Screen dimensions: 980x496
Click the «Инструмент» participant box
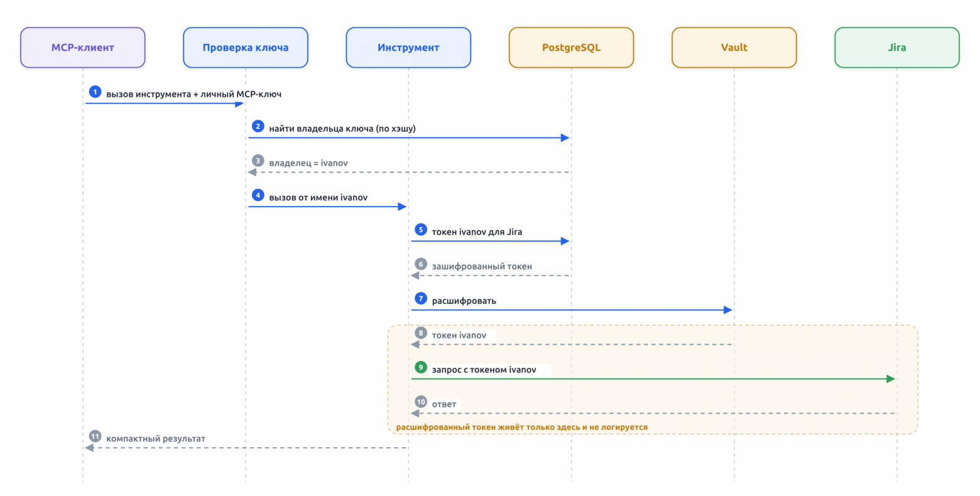coord(408,48)
